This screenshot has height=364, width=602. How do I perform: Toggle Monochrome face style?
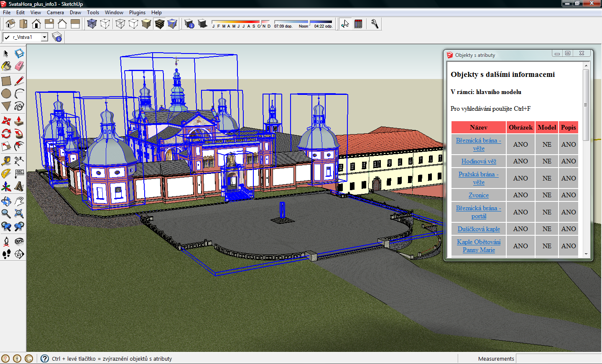(x=172, y=24)
